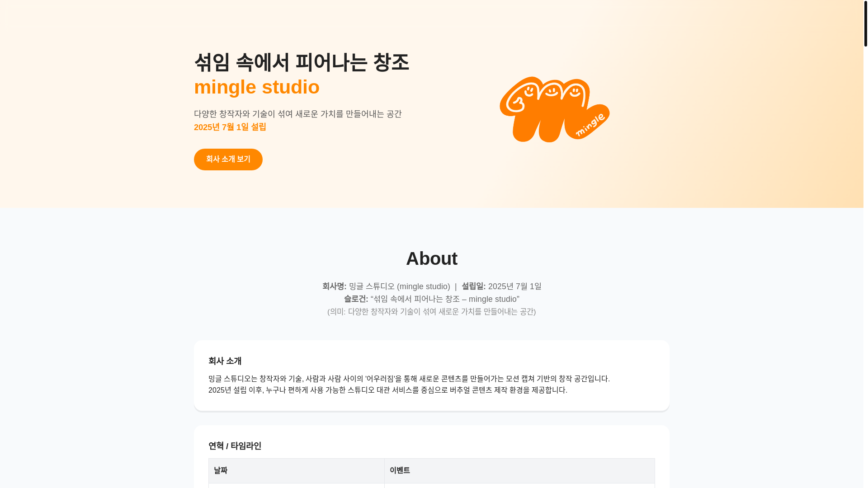This screenshot has width=868, height=488.
Task: Click the page's vertical scrollbar thumb
Action: coord(865,23)
